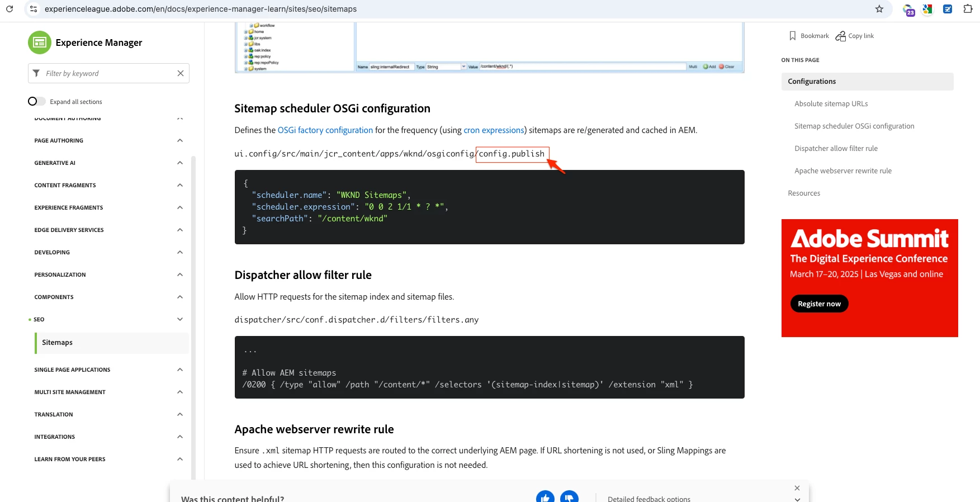
Task: Expand Learn From Your Peers section
Action: (180, 459)
